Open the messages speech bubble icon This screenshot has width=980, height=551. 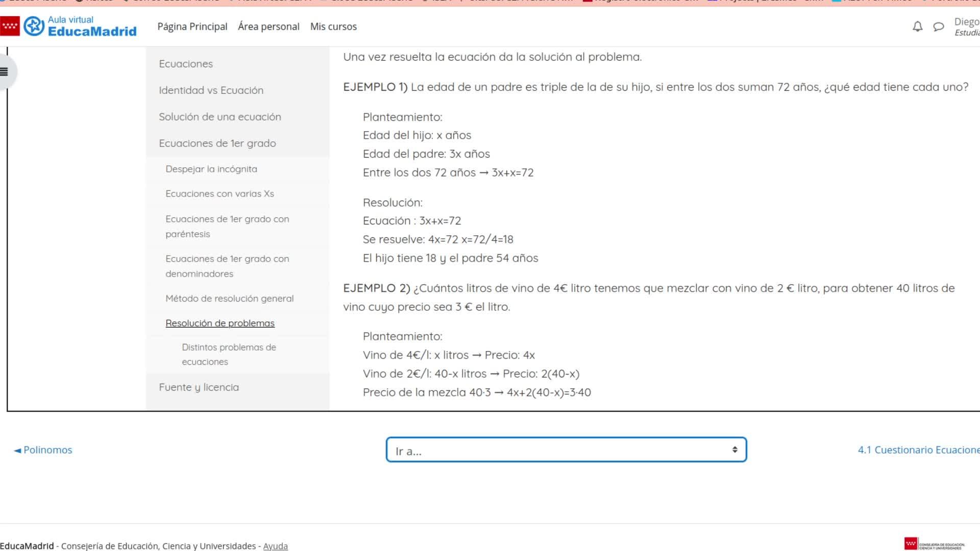[x=938, y=27]
